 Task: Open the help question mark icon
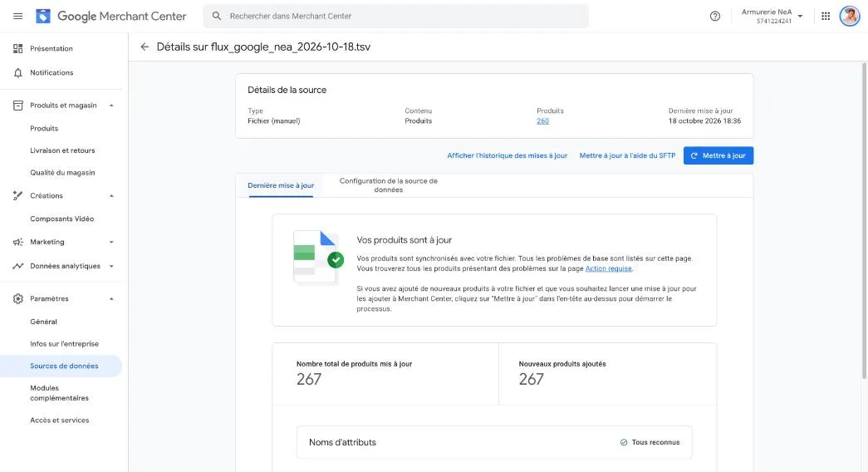[714, 16]
